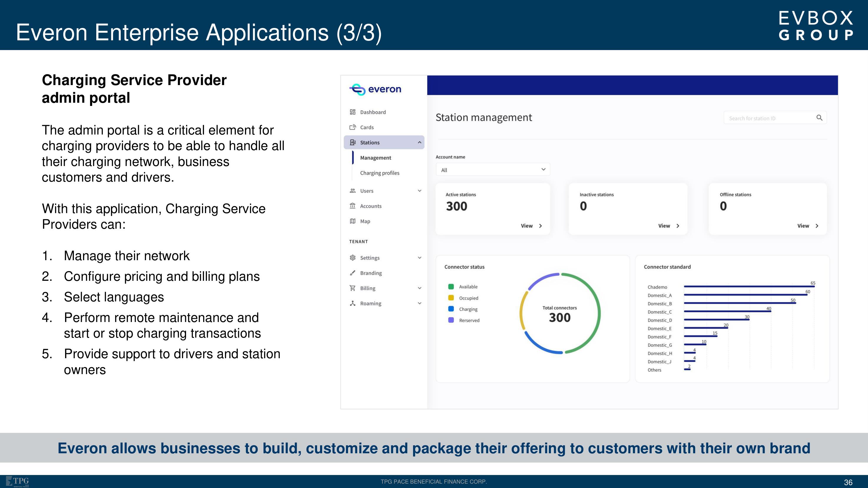This screenshot has height=488, width=868.
Task: Click the Charging Service Provider admin portal heading
Action: click(x=134, y=89)
